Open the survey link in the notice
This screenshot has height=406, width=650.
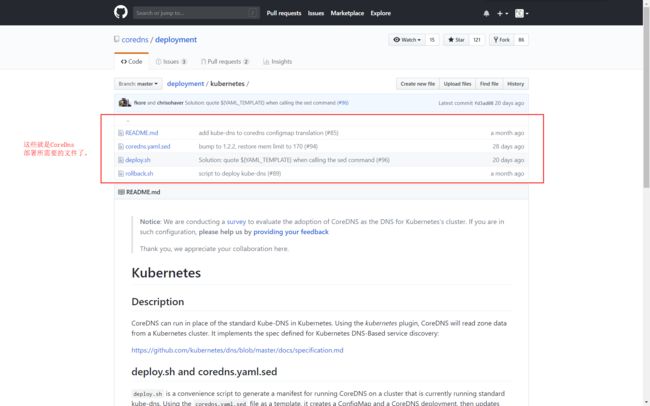[236, 222]
